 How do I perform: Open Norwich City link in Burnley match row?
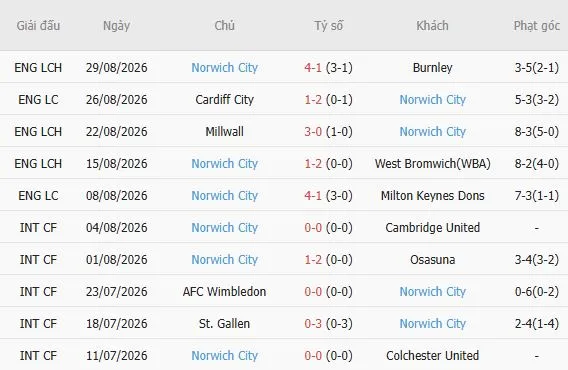click(x=224, y=67)
